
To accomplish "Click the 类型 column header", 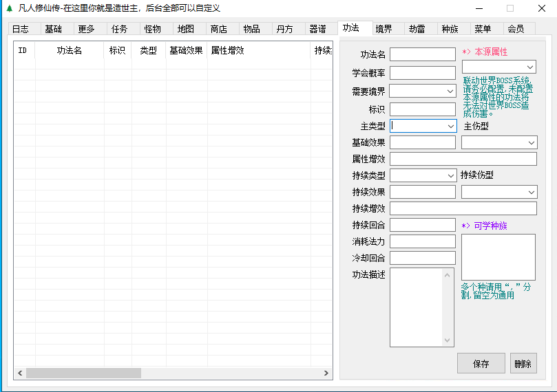I will pyautogui.click(x=149, y=50).
